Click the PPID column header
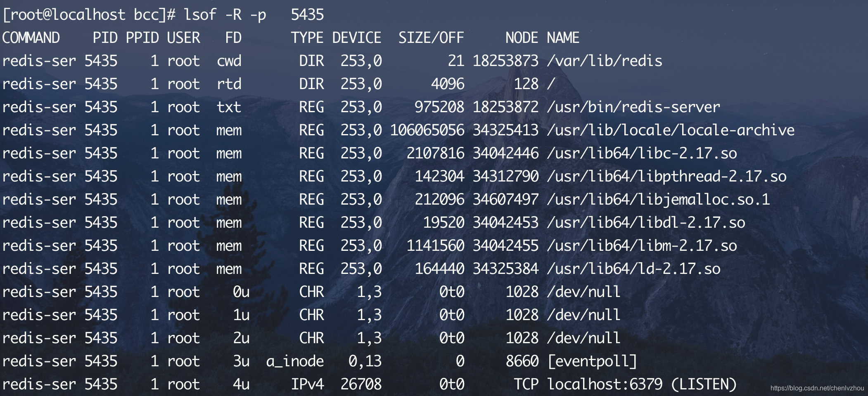The height and width of the screenshot is (396, 868). (142, 38)
